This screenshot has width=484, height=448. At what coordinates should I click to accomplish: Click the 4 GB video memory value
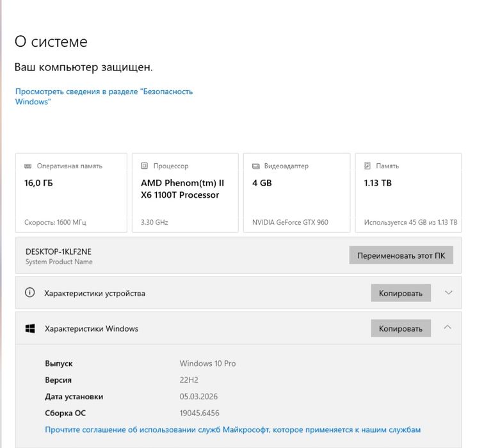coord(262,183)
